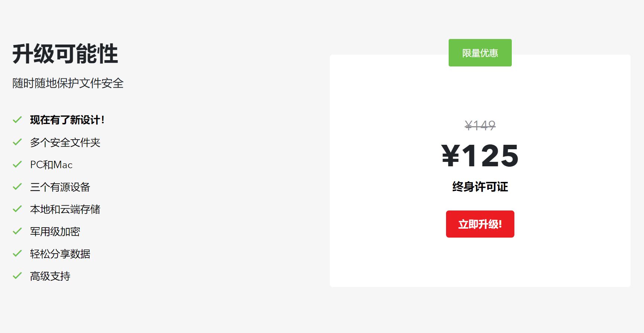Select the checkmark next to 军用级加密

click(17, 232)
